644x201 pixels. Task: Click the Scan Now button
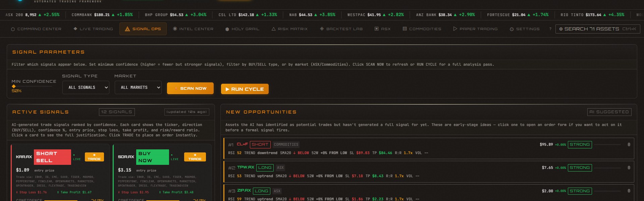pyautogui.click(x=190, y=88)
